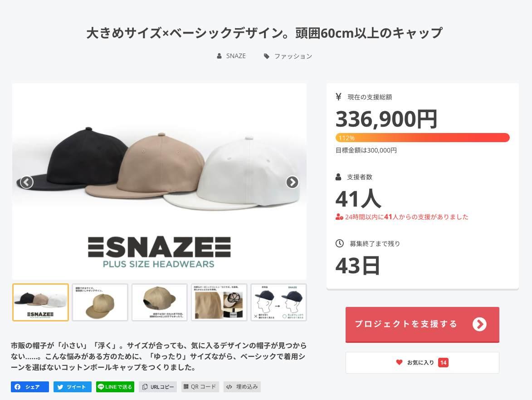Select the fifth thumbnail with fit comparison illustration
This screenshot has height=400, width=532.
(278, 302)
